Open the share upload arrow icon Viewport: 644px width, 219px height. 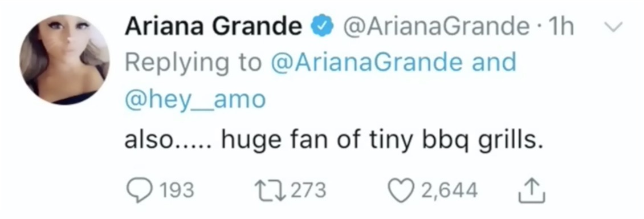pyautogui.click(x=532, y=190)
